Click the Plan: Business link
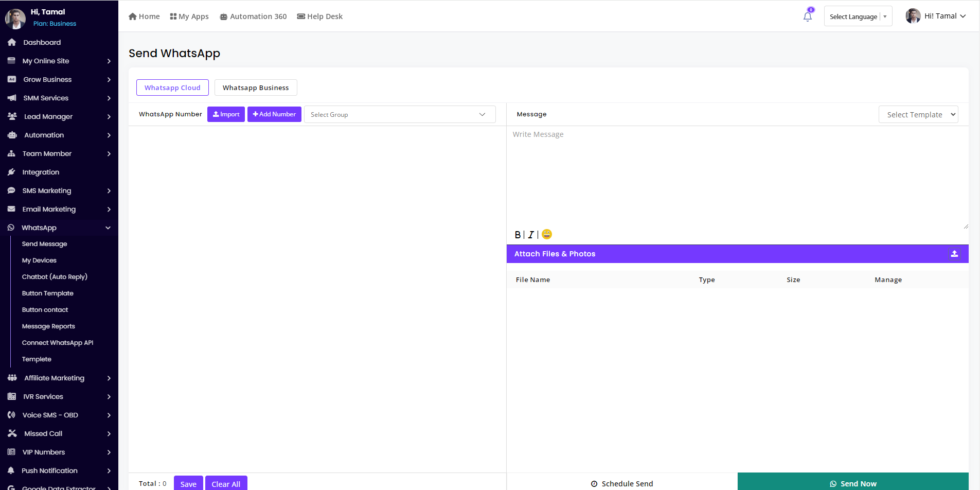 (55, 24)
